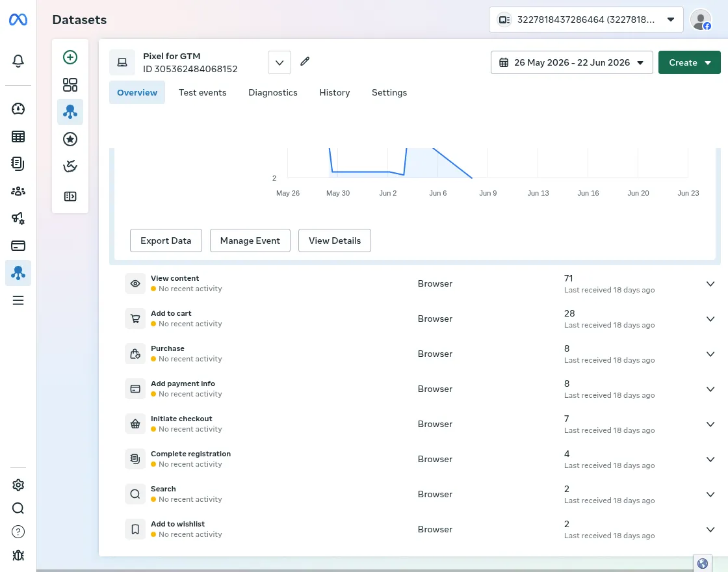Click green Connect data sources plus icon
728x572 pixels.
pos(70,57)
